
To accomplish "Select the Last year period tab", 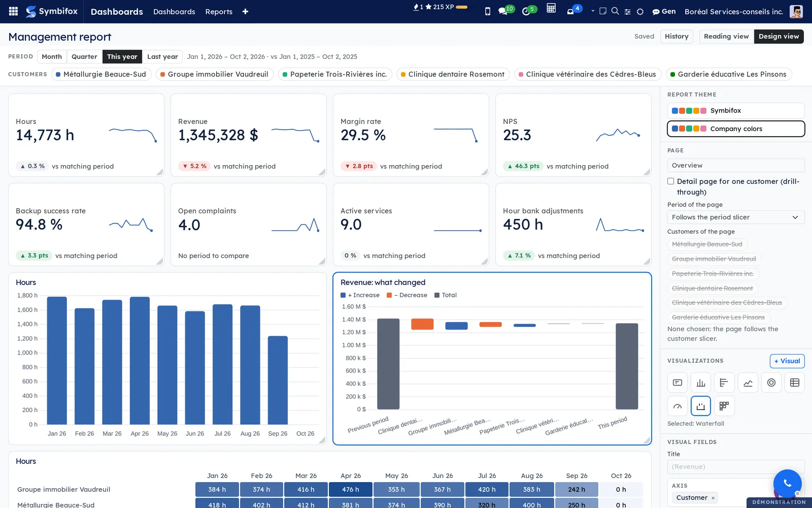I will (x=162, y=56).
